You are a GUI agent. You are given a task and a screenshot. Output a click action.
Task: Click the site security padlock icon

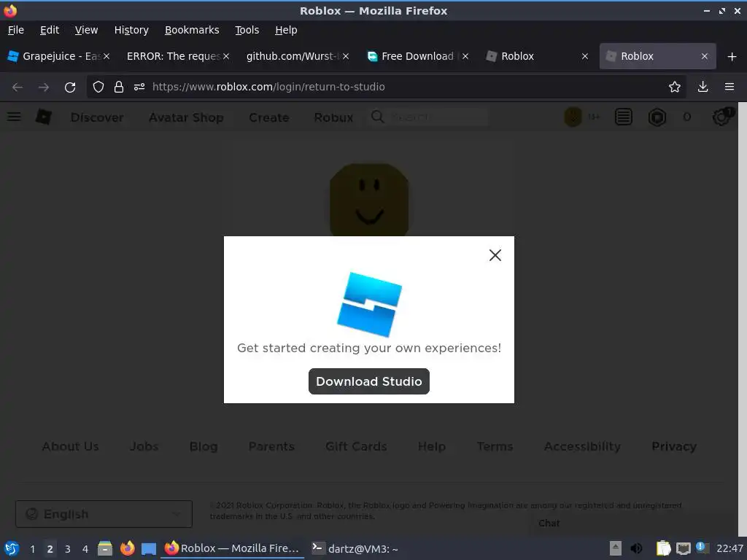click(119, 87)
